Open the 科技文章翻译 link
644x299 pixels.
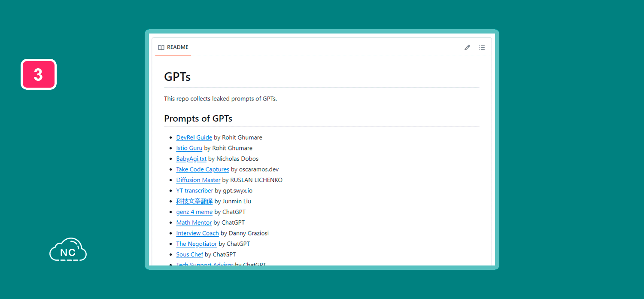[194, 201]
